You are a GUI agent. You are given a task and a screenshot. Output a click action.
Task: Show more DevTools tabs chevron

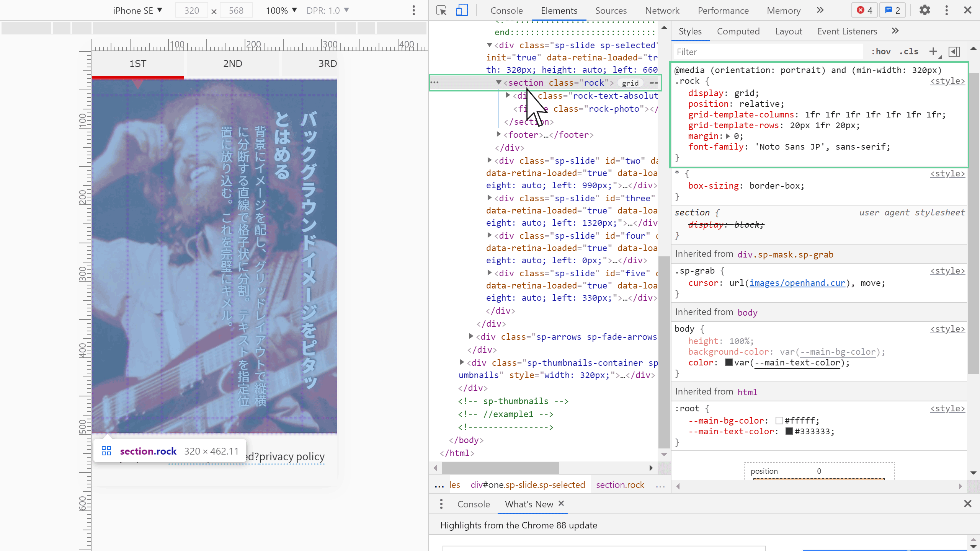click(x=820, y=10)
